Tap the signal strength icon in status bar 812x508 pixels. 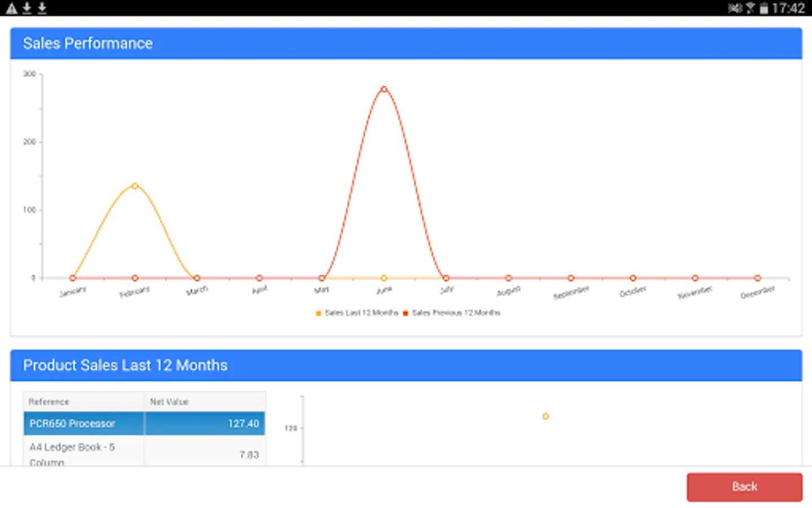(x=750, y=8)
